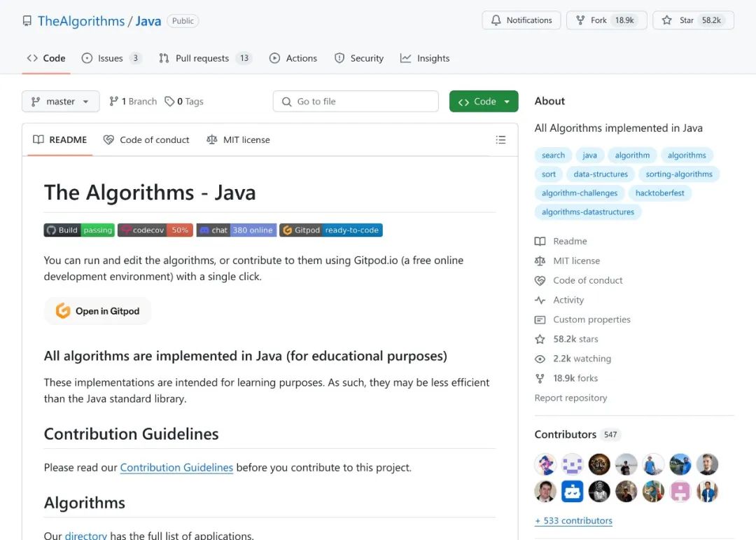Click the blue robot contributor avatar
Screen dimensions: 756x540
[573, 492]
